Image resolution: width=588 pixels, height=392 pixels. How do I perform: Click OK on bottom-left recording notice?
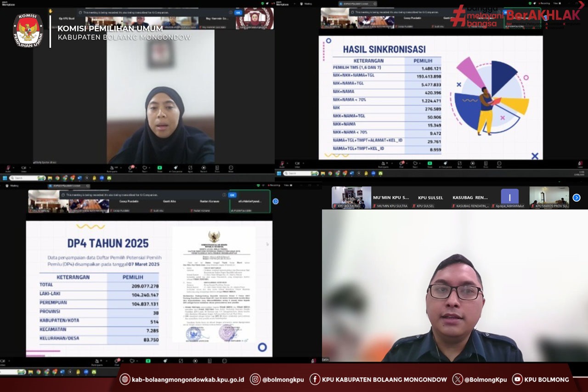coord(232,195)
